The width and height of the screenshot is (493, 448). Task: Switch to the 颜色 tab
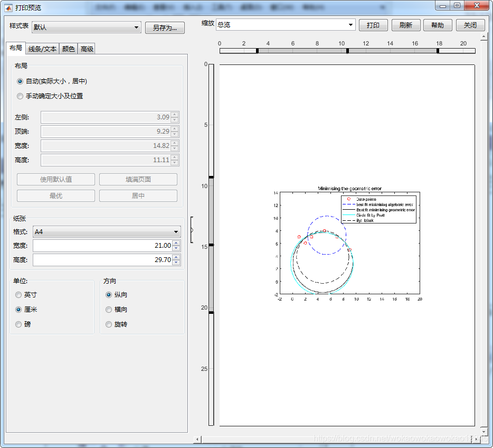tap(68, 48)
